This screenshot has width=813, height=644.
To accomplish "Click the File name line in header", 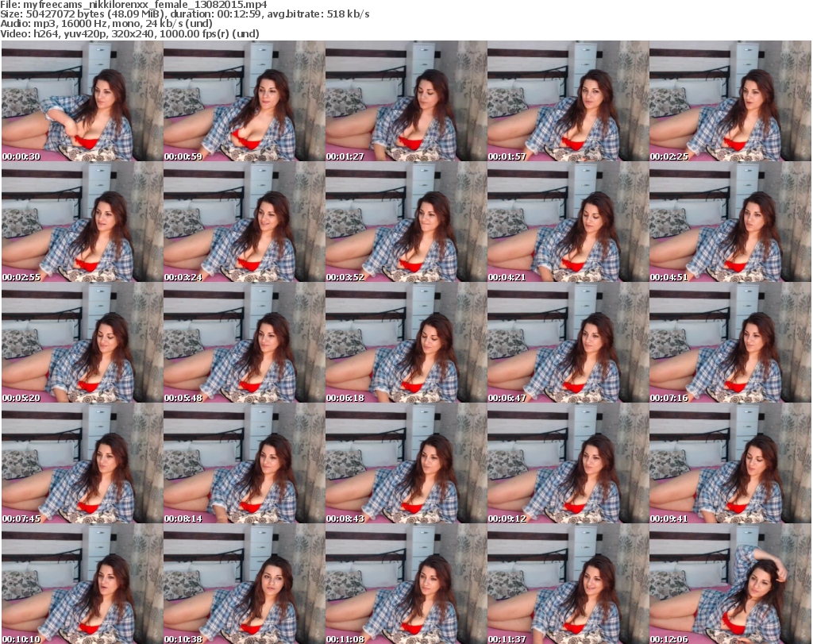I will click(133, 5).
